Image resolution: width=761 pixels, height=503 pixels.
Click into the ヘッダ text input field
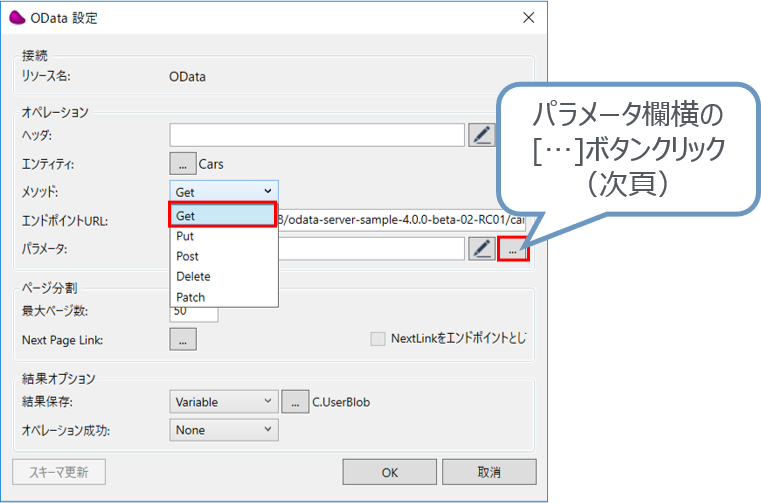point(316,135)
